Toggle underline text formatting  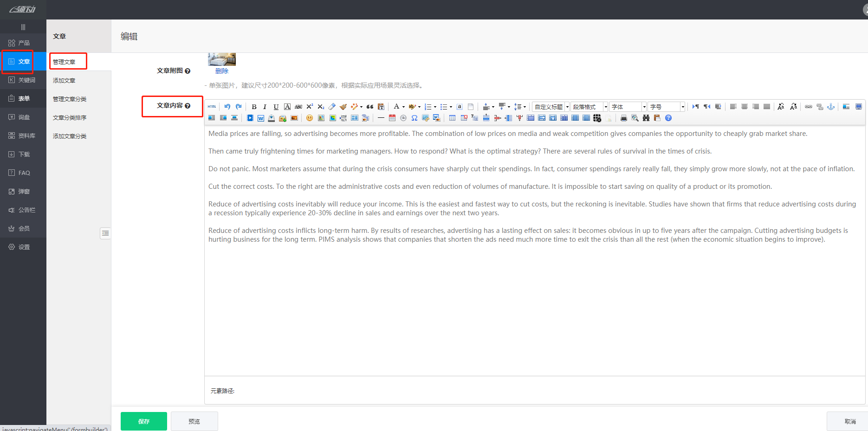[276, 107]
